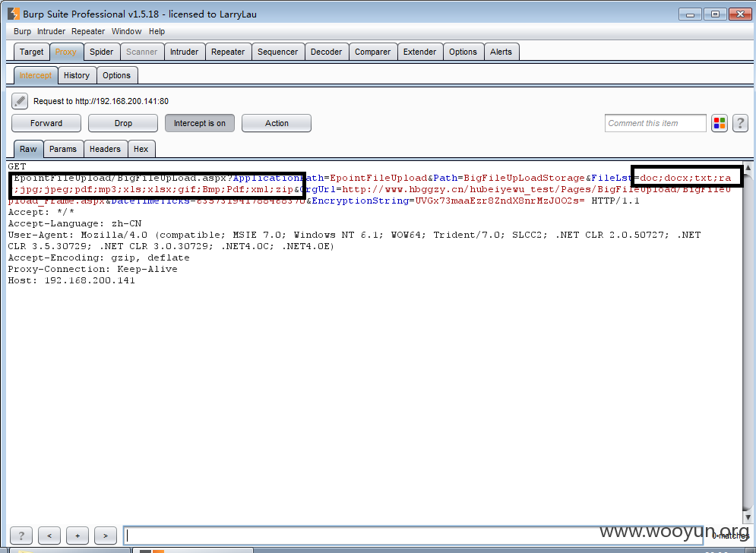Screen dimensions: 756x553
Task: Click the scrollbar down arrow in request pane
Action: pos(748,517)
